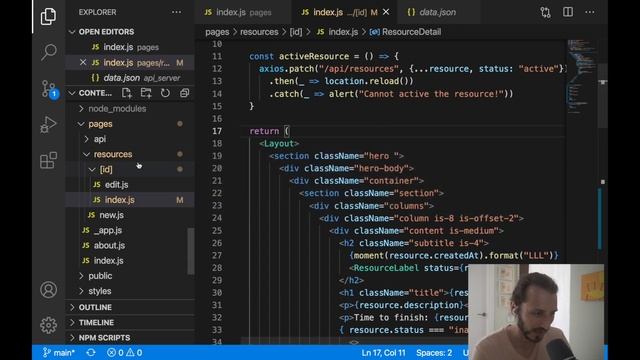Click the activeResource function name
Image resolution: width=640 pixels, height=360 pixels.
313,56
